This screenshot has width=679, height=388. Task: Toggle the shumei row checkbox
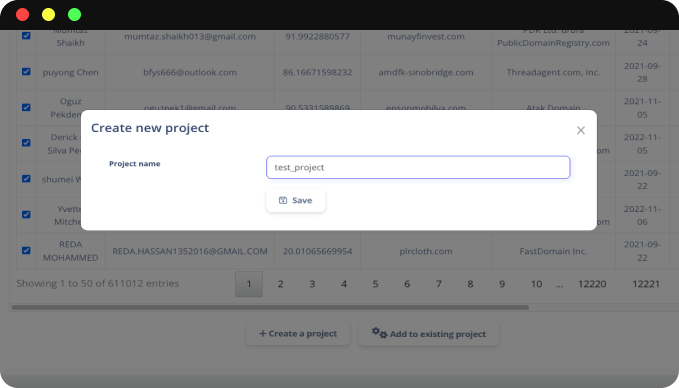pyautogui.click(x=26, y=178)
